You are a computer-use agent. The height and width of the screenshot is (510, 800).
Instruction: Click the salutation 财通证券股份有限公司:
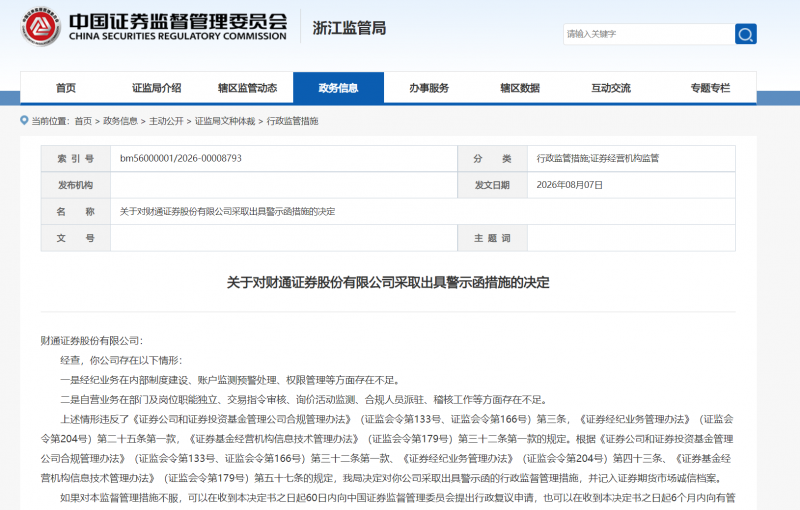click(x=92, y=341)
